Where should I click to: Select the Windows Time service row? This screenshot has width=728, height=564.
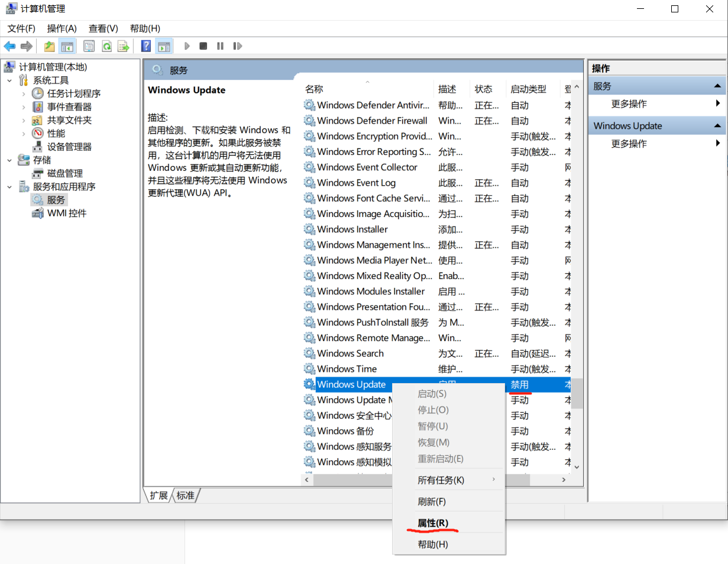pyautogui.click(x=436, y=369)
